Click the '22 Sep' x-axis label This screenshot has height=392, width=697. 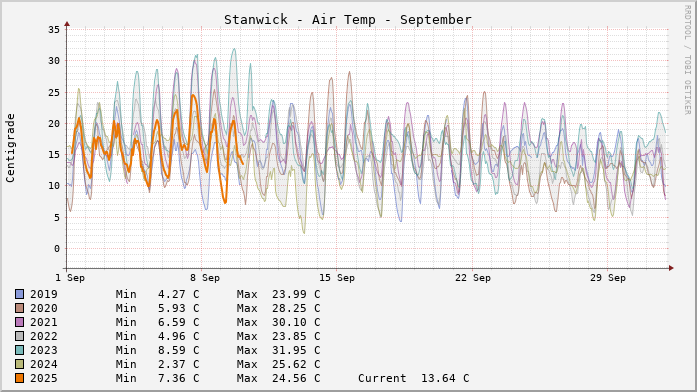pyautogui.click(x=473, y=278)
